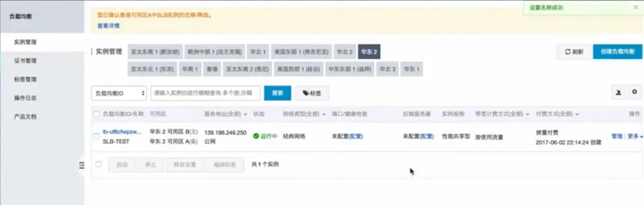Click the 释放设置 bulk button

click(185, 165)
